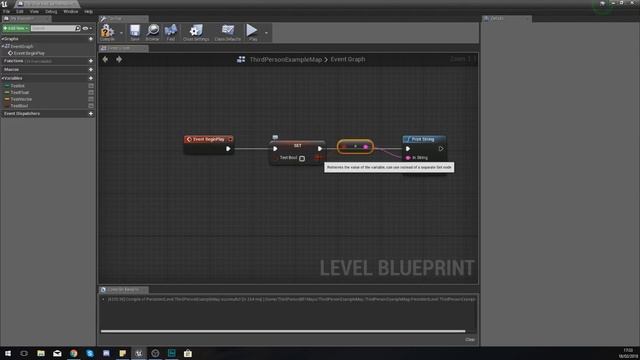Viewport: 640px width, 360px height.
Task: Select the Event Graph tab
Action: 124,48
